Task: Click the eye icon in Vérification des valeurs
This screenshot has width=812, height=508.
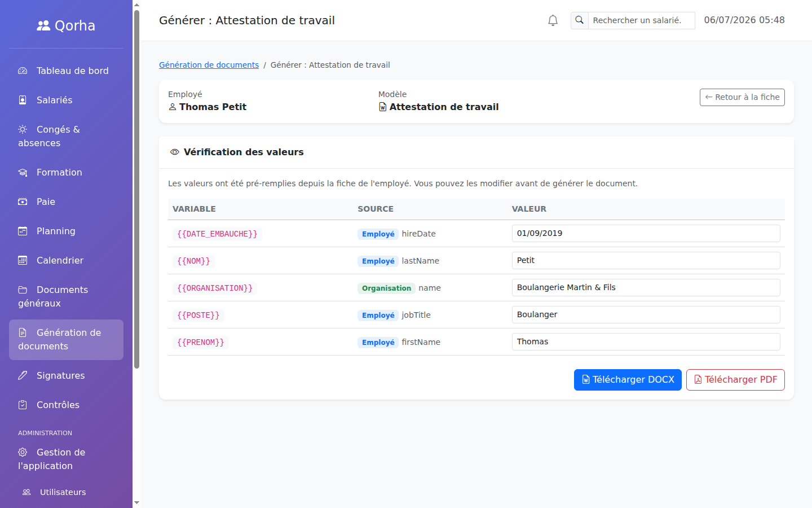Action: [175, 152]
